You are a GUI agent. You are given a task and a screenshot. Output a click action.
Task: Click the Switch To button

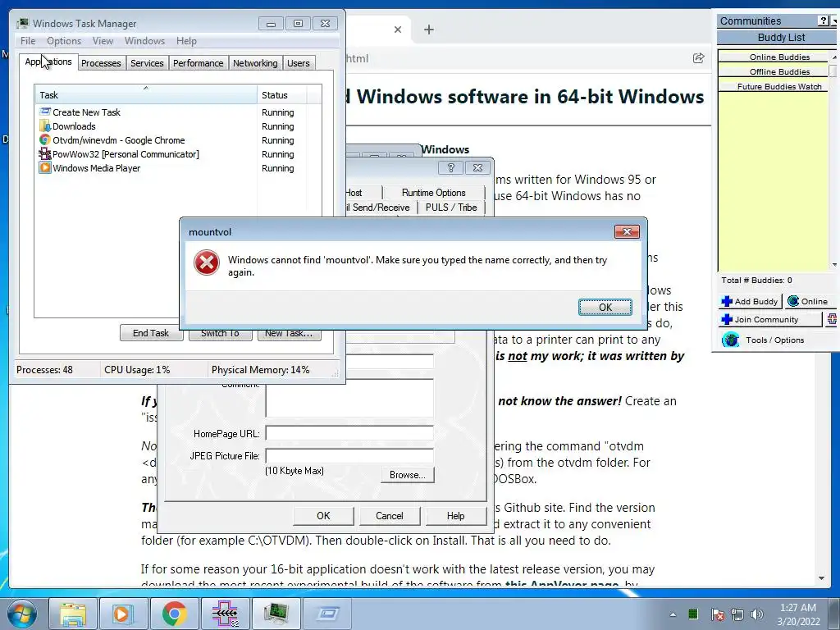[x=220, y=334]
